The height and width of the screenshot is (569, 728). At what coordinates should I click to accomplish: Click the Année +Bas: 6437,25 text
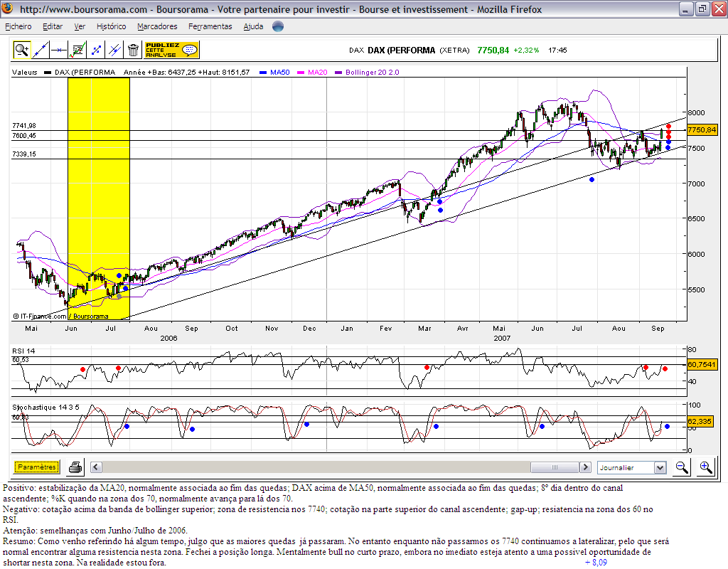(159, 72)
